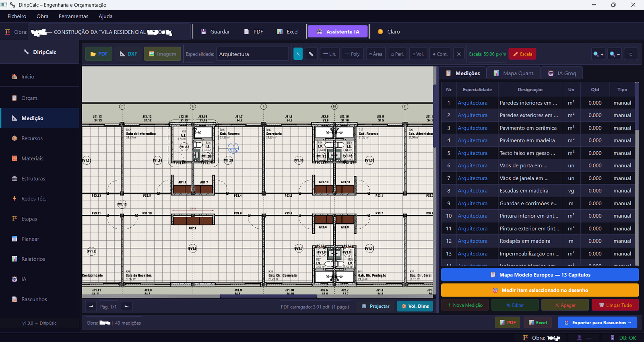Screen dimensions: 644x342
Task: Expand the Mapa Modelo Europeu 13 Capítulos
Action: coord(540,275)
